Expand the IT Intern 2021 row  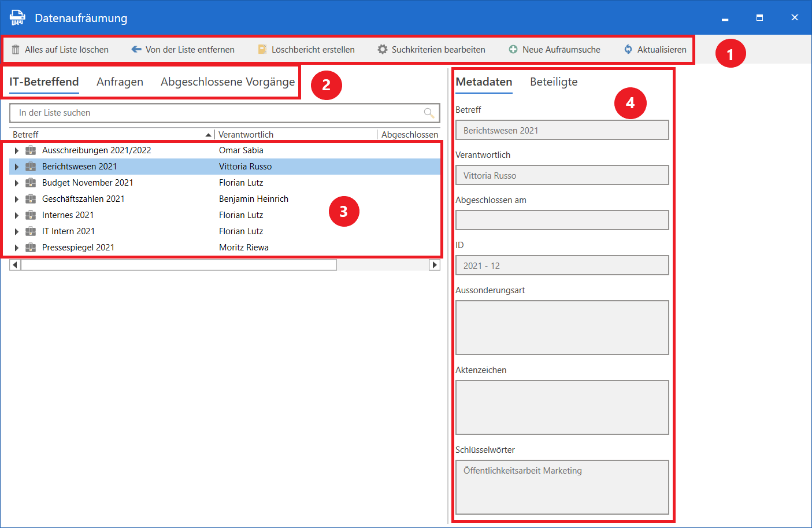pyautogui.click(x=17, y=231)
